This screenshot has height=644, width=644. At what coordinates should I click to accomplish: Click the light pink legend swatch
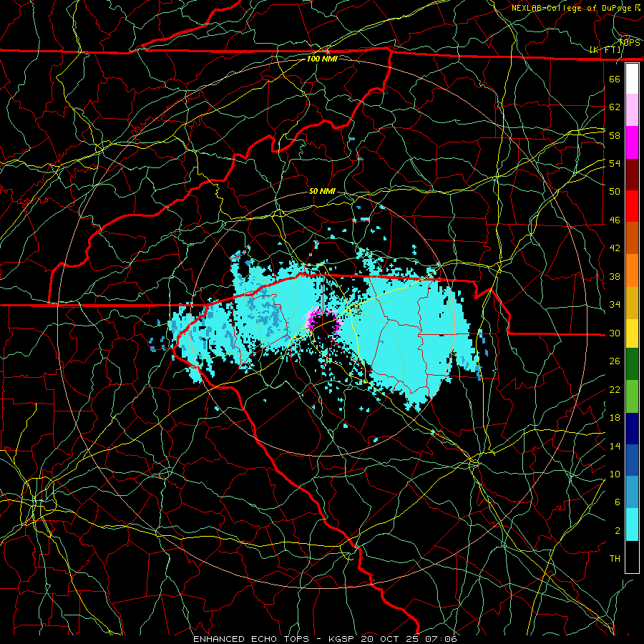[632, 110]
